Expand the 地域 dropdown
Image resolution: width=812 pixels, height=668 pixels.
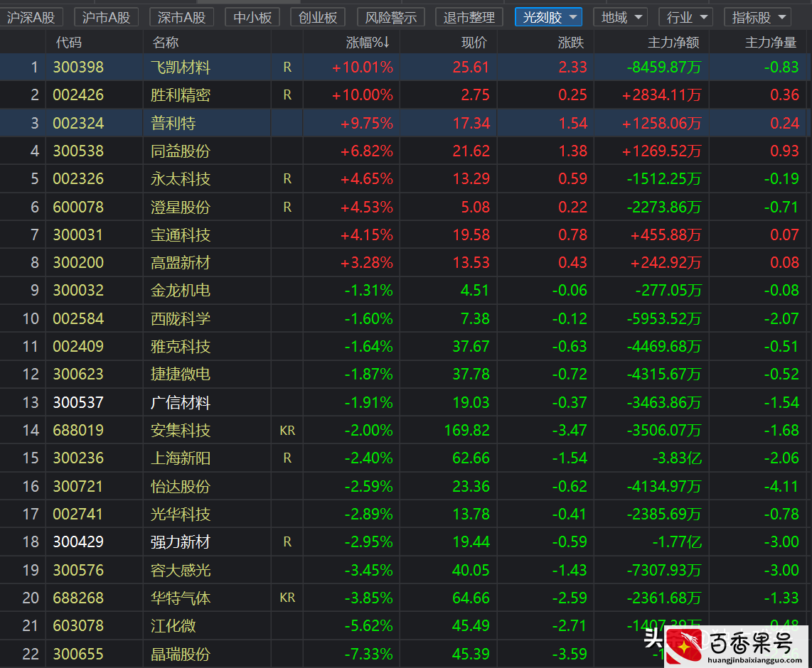click(x=621, y=17)
